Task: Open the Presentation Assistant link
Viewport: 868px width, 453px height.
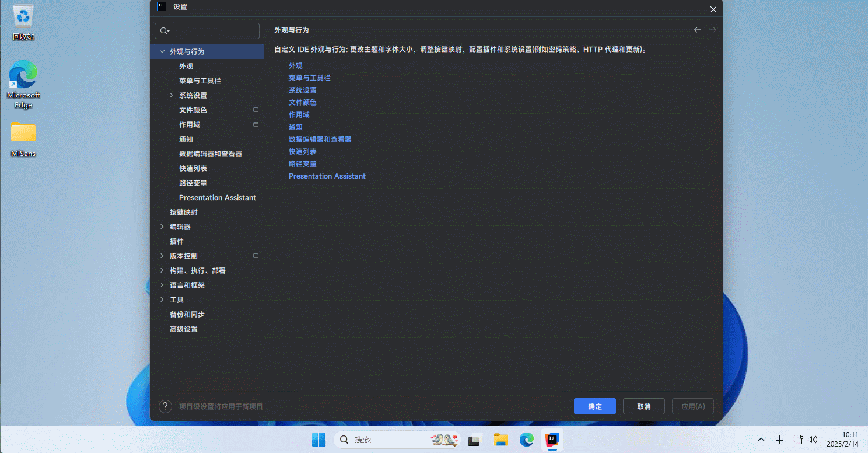Action: (x=327, y=176)
